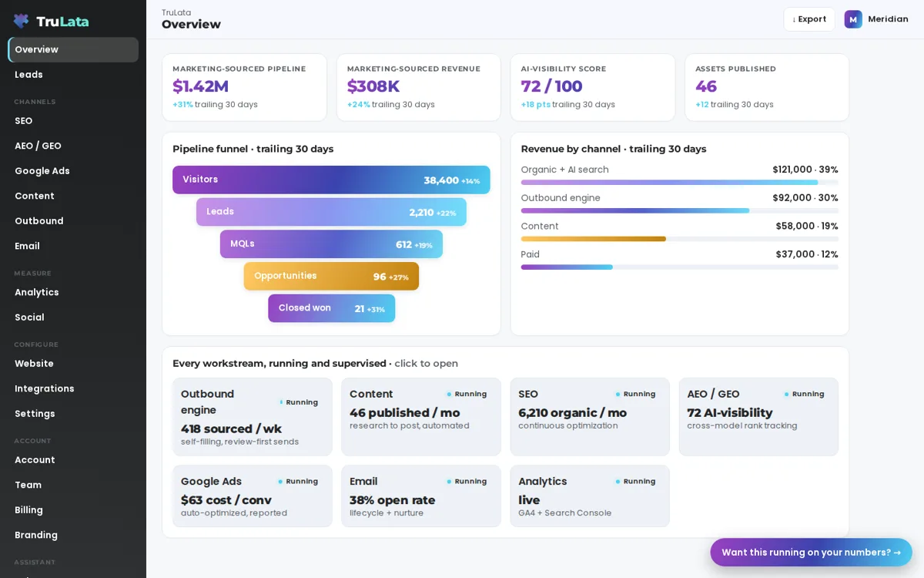Open Account in the sidebar
Image resolution: width=924 pixels, height=578 pixels.
[73, 460]
